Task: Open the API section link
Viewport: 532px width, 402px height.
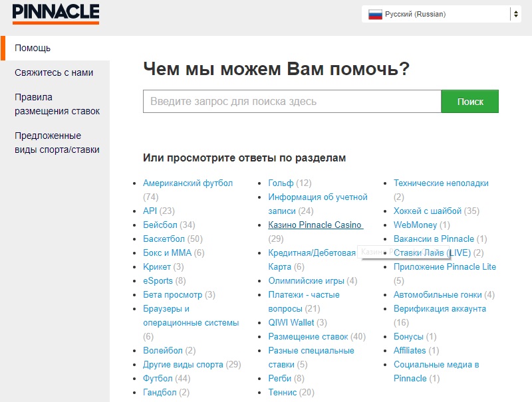Action: coord(150,211)
